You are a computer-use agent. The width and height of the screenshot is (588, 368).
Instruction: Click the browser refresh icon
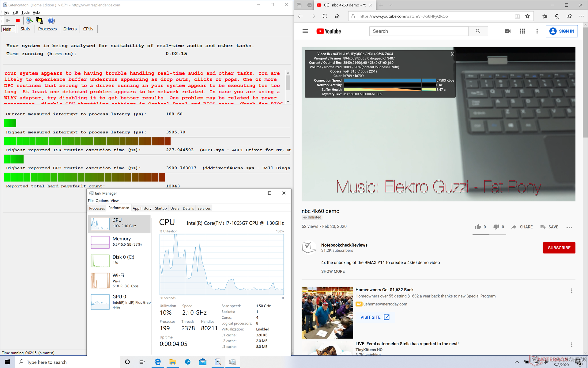[325, 16]
